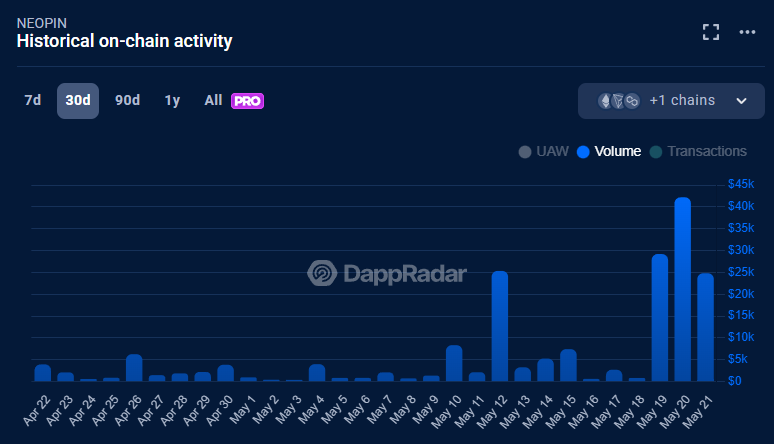This screenshot has width=774, height=444.
Task: Click the PRO badge
Action: (247, 101)
